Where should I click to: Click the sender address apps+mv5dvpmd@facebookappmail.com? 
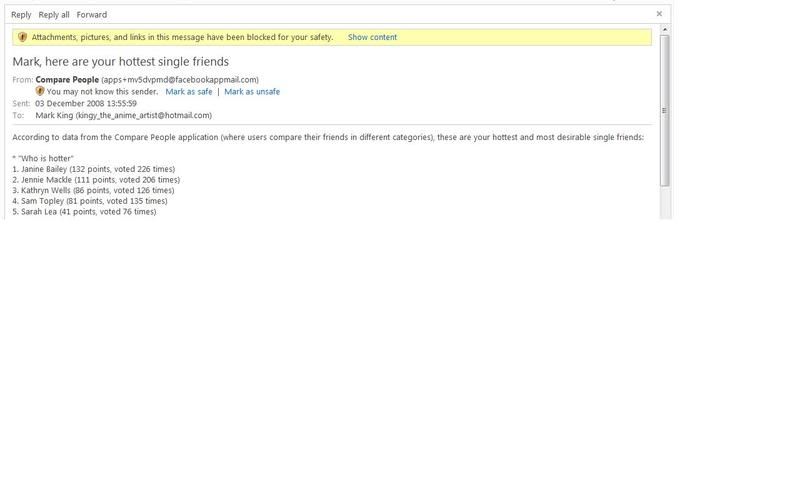coord(180,80)
